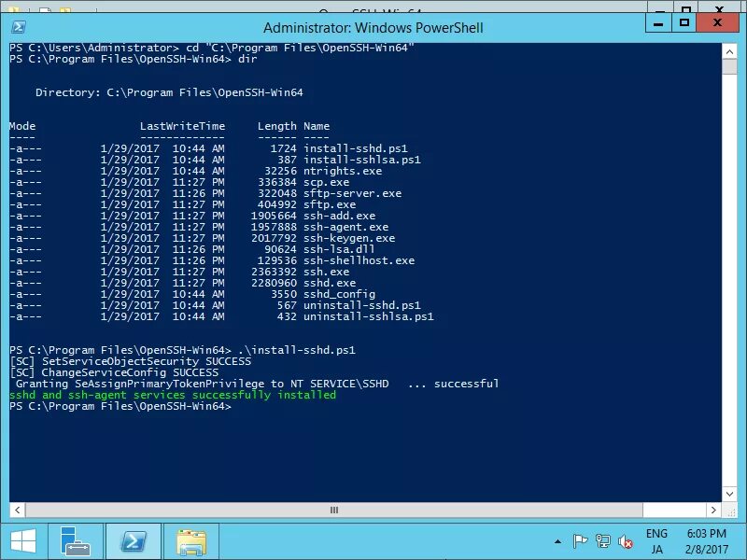747x560 pixels.
Task: Open File Explorer from the taskbar
Action: click(x=191, y=541)
